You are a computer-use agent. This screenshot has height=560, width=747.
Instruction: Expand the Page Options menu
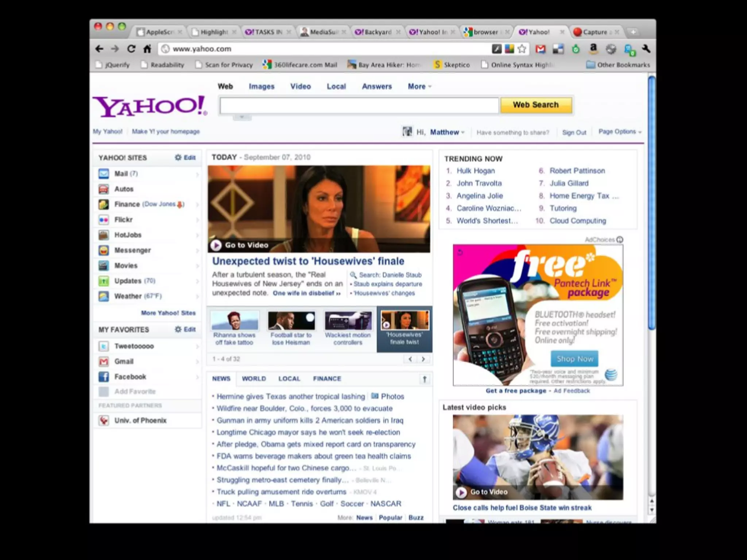click(x=619, y=132)
